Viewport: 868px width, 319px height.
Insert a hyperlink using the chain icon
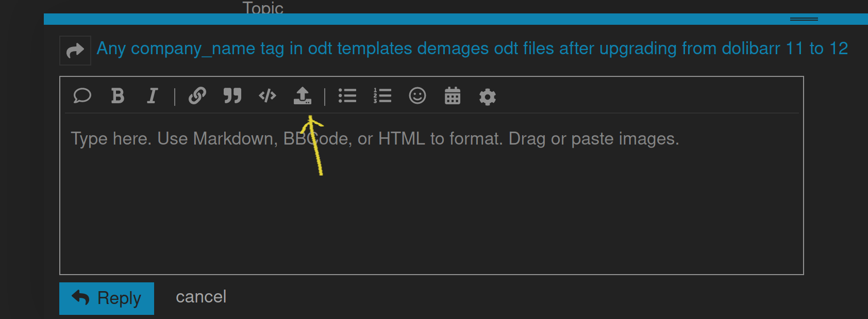[197, 96]
